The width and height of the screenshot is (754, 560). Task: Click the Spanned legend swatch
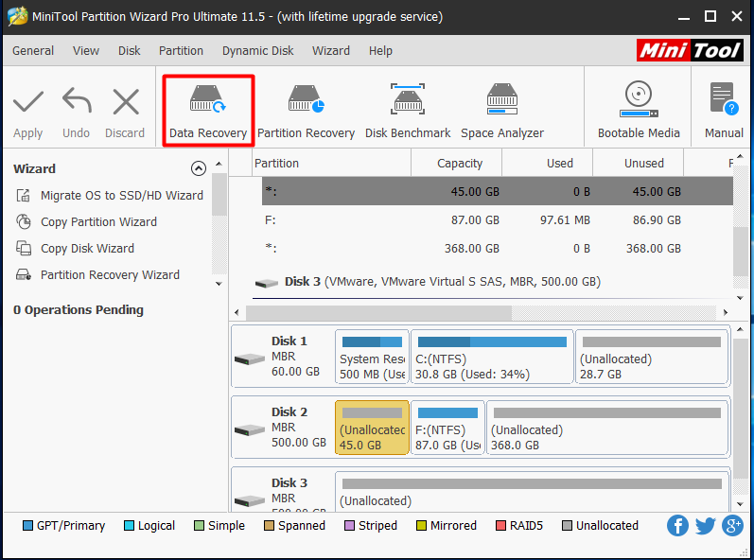(x=269, y=525)
